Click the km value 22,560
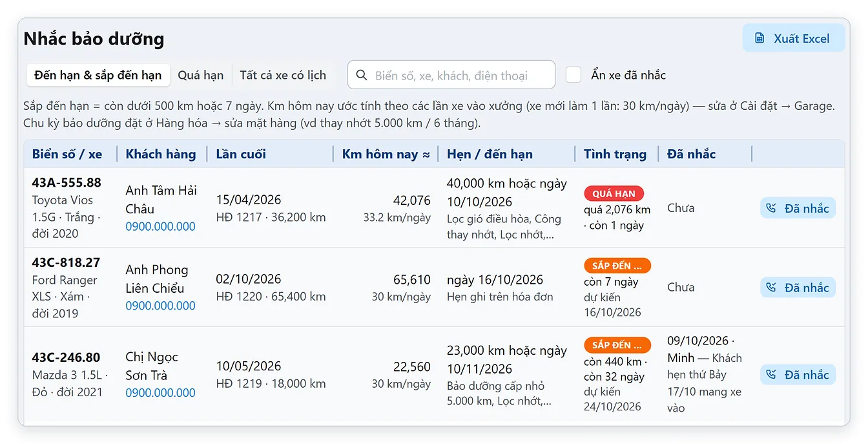This screenshot has width=868, height=444. pyautogui.click(x=411, y=366)
